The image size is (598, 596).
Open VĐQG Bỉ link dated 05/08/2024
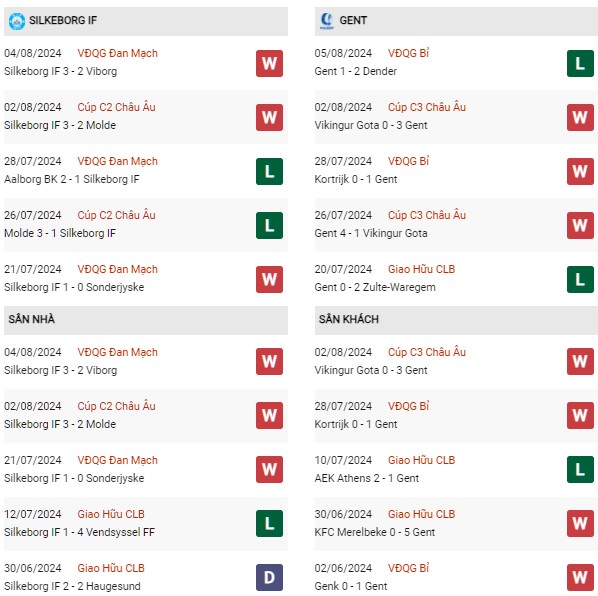tap(408, 53)
